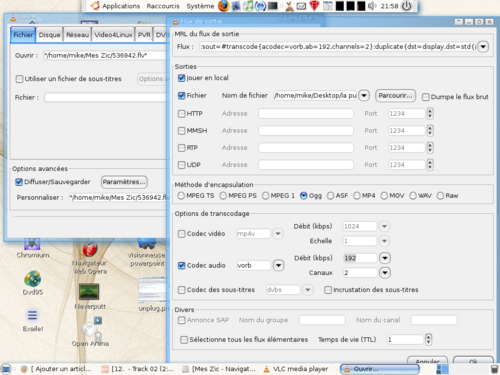Select MP4 encapsulation method
Screen dimensions: 500x375
[357, 196]
